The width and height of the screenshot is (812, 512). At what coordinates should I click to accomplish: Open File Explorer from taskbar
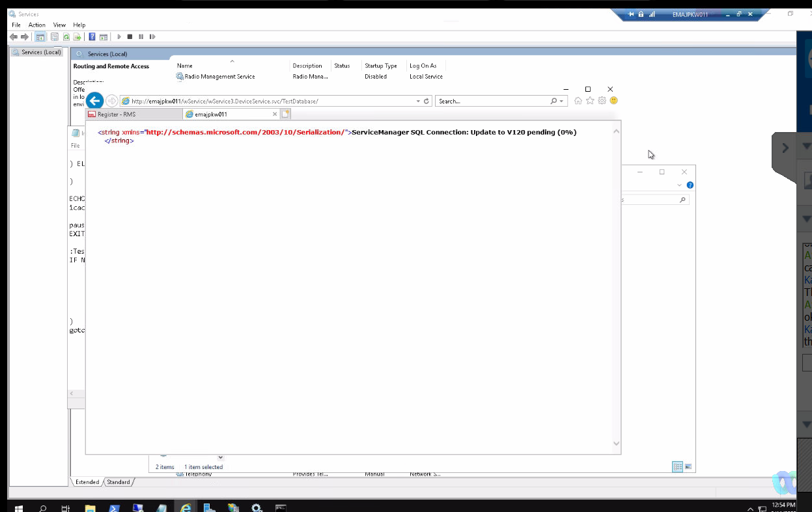point(91,508)
